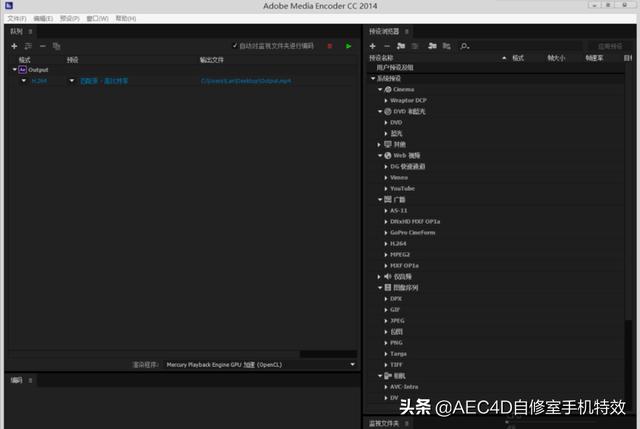
Task: Open the Window menu
Action: click(97, 18)
